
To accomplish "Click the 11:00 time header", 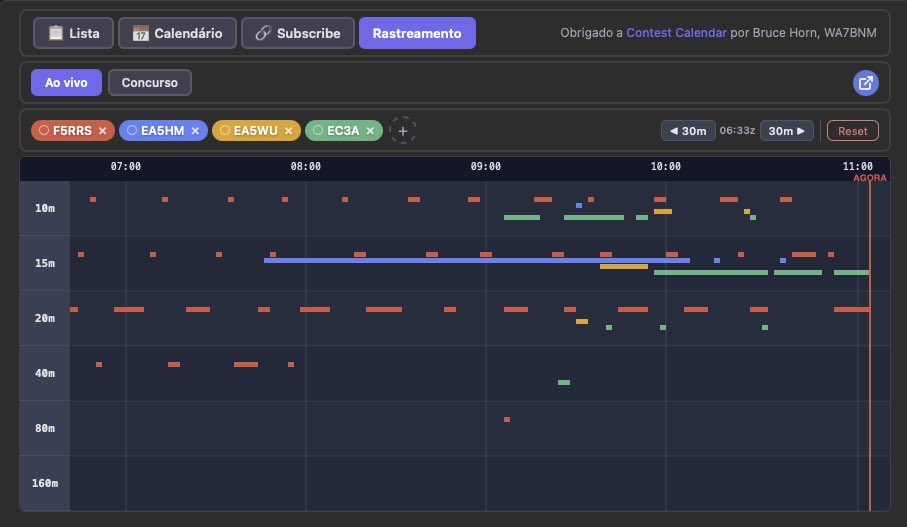I will click(857, 167).
